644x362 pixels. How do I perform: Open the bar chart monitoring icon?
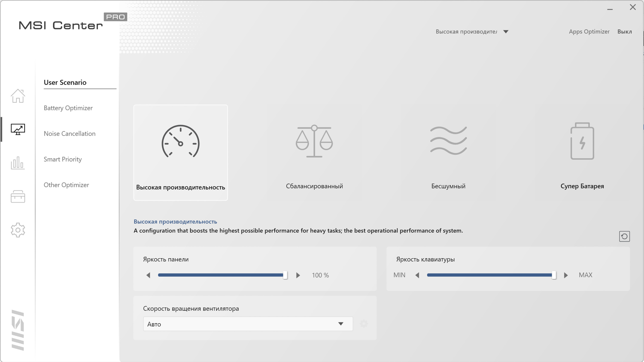(18, 163)
